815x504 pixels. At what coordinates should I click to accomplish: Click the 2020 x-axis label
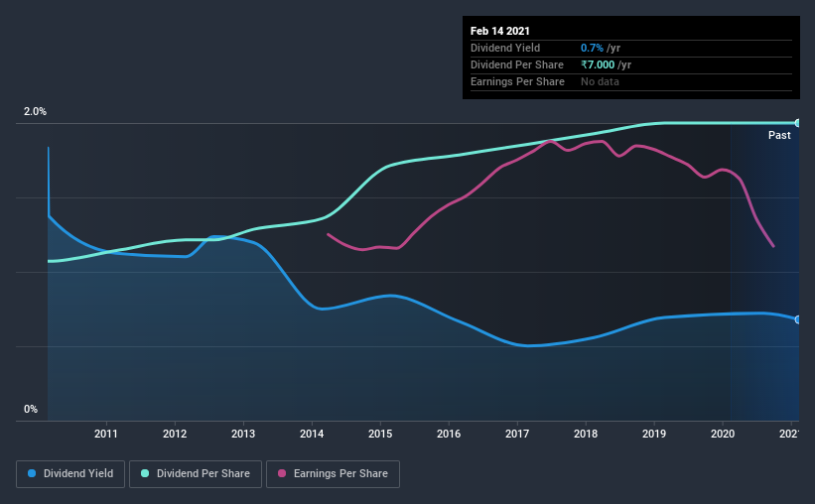[723, 434]
